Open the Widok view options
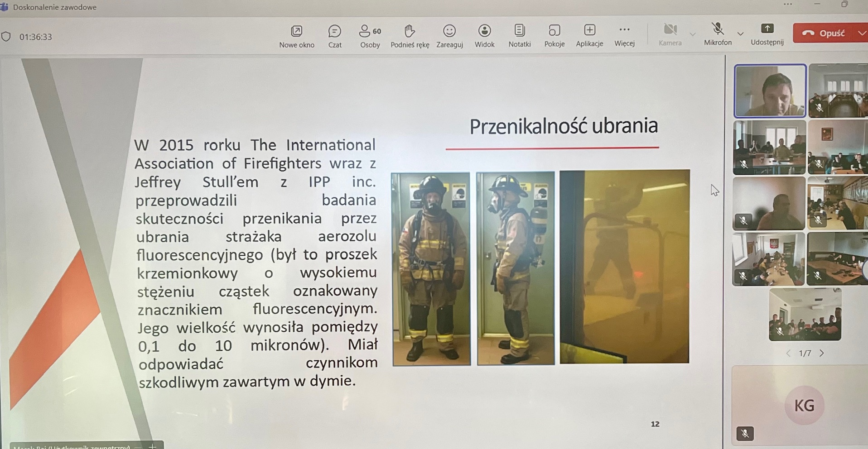 (x=484, y=36)
